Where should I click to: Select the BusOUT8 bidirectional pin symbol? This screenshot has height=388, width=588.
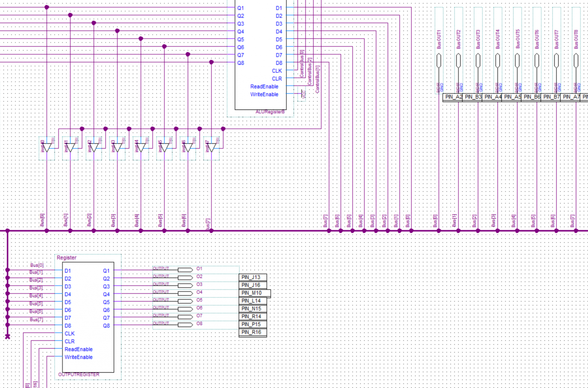pos(575,61)
